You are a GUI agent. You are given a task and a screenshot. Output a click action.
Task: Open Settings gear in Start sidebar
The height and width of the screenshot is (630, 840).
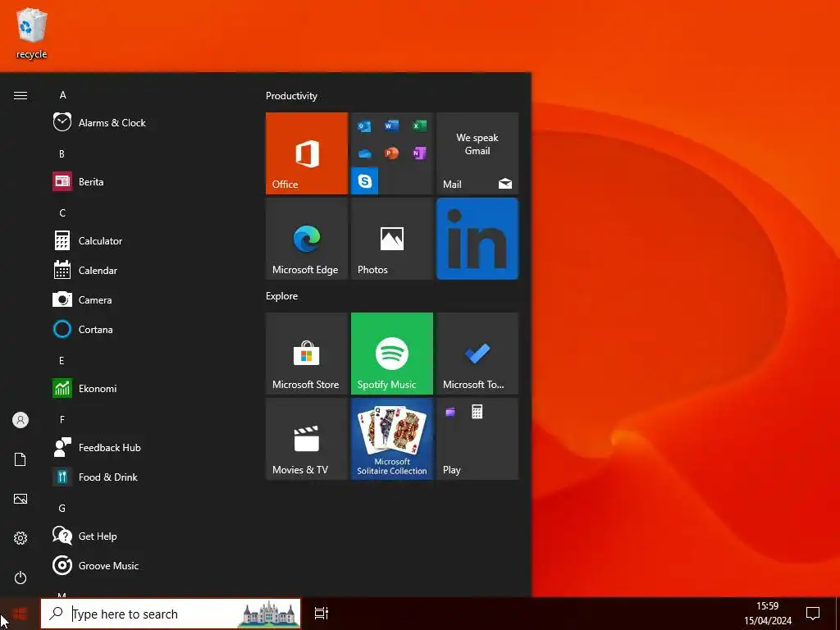pyautogui.click(x=21, y=538)
